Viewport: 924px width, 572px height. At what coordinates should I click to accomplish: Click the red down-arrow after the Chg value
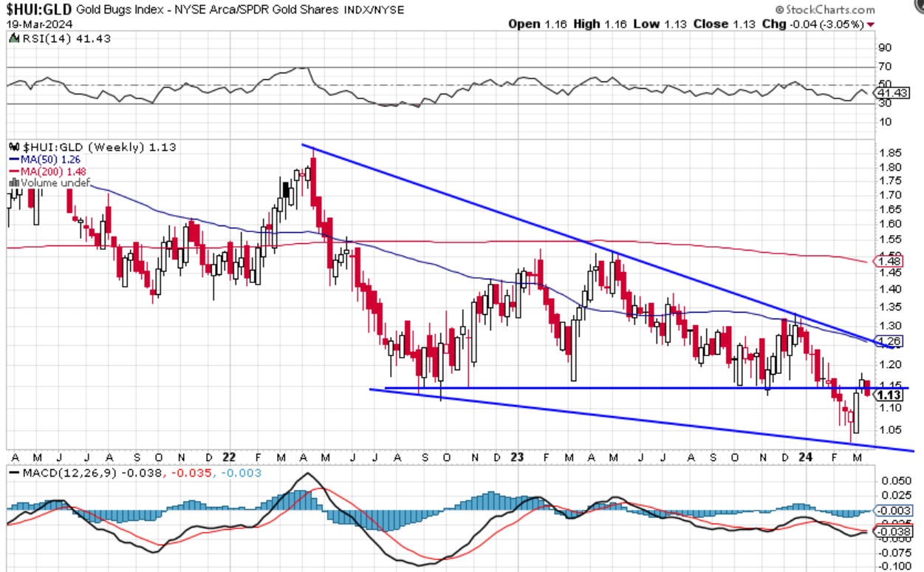[870, 24]
